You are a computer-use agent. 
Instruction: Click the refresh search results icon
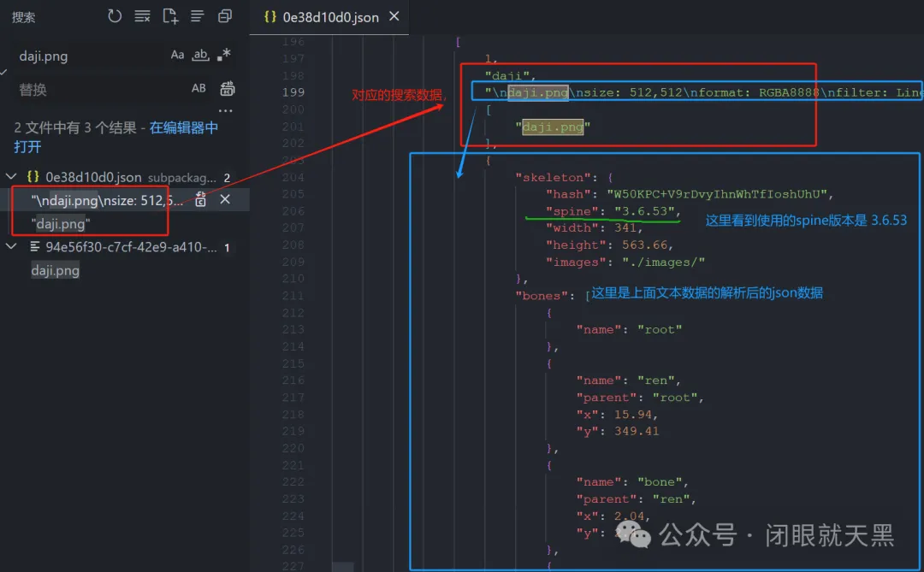115,16
